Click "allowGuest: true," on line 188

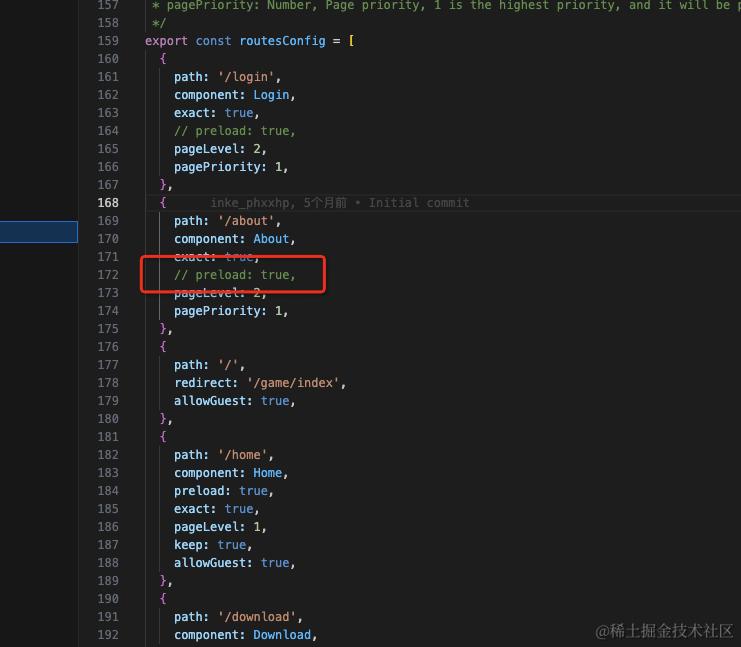point(234,563)
